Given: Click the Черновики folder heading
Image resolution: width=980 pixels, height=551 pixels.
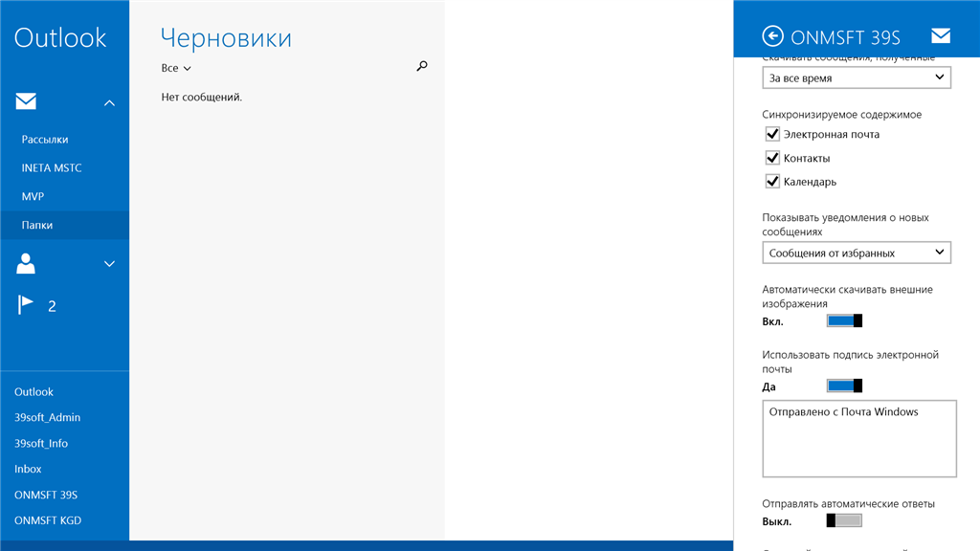Looking at the screenshot, I should [226, 38].
